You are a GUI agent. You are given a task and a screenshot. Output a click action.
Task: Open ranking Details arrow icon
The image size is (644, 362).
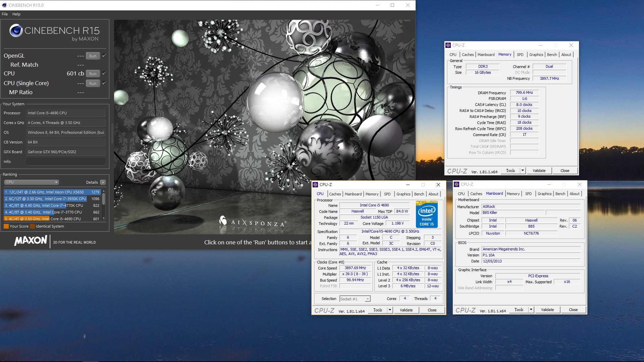click(103, 182)
